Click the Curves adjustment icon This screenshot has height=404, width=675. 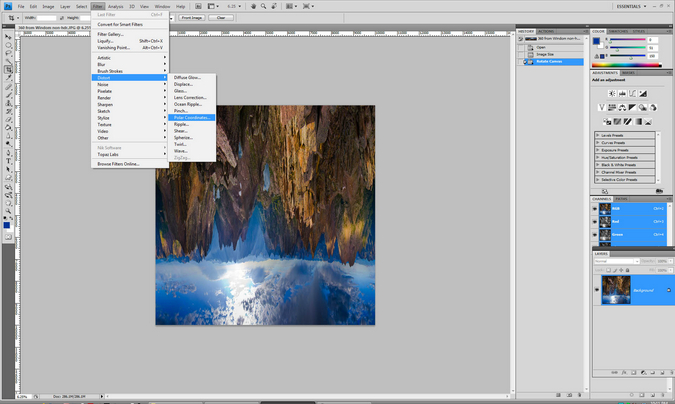[634, 94]
